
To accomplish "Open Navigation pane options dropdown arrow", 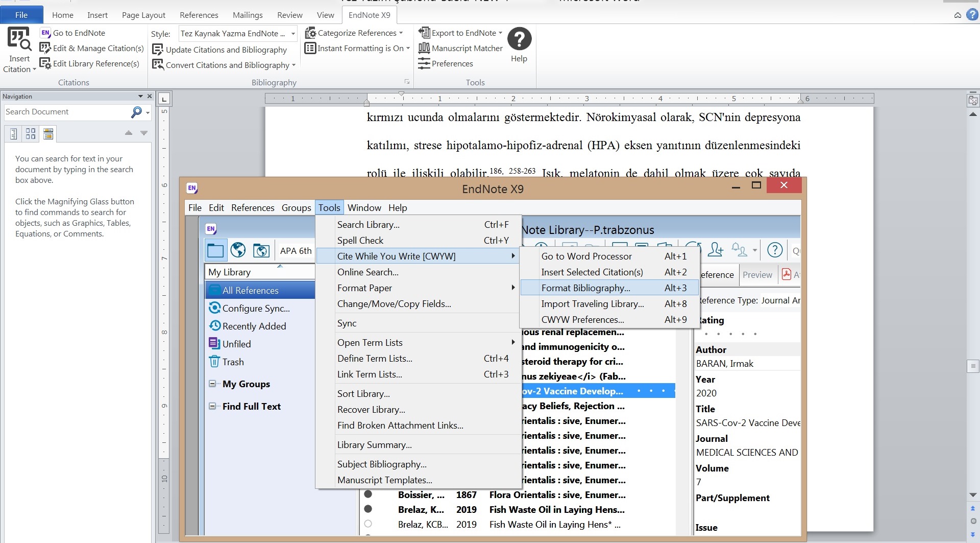I will coord(140,96).
